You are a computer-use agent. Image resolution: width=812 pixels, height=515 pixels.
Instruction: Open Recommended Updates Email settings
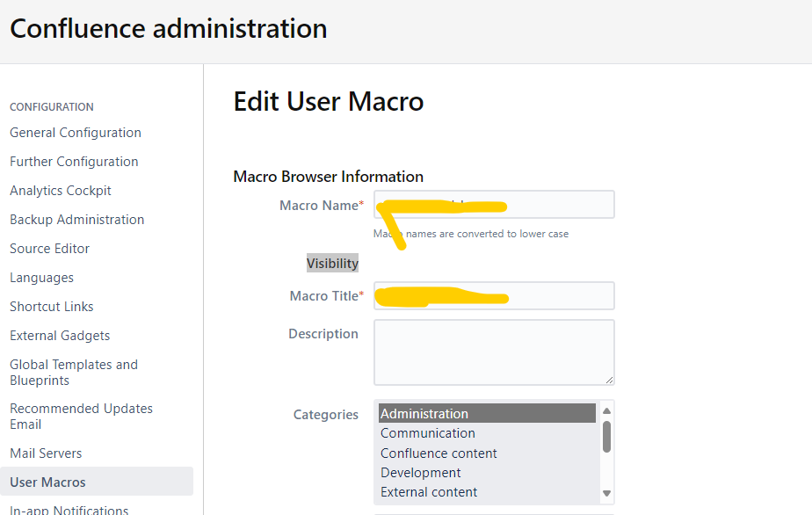coord(81,417)
